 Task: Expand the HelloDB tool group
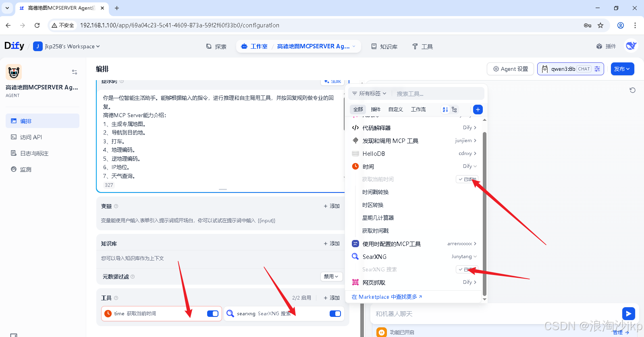tap(414, 153)
